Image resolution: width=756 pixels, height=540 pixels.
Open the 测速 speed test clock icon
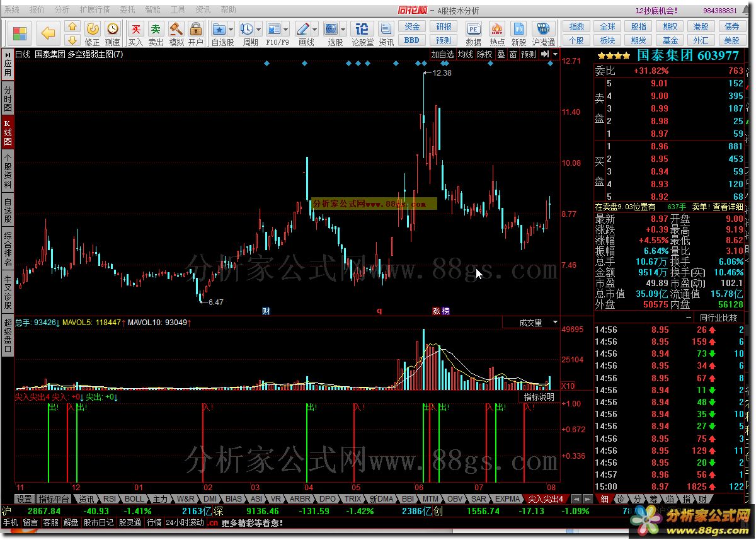click(112, 29)
